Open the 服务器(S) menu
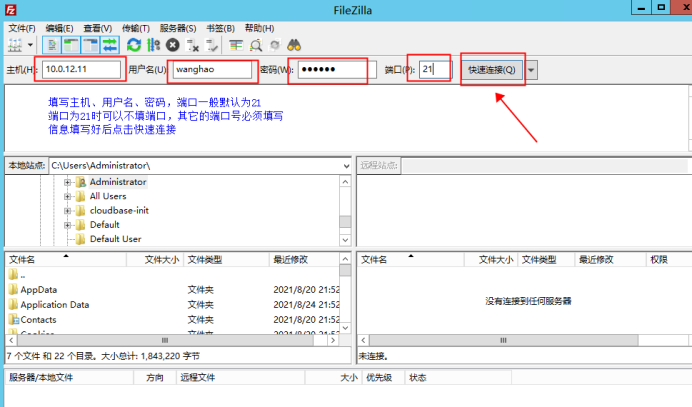692x407 pixels. (x=178, y=28)
